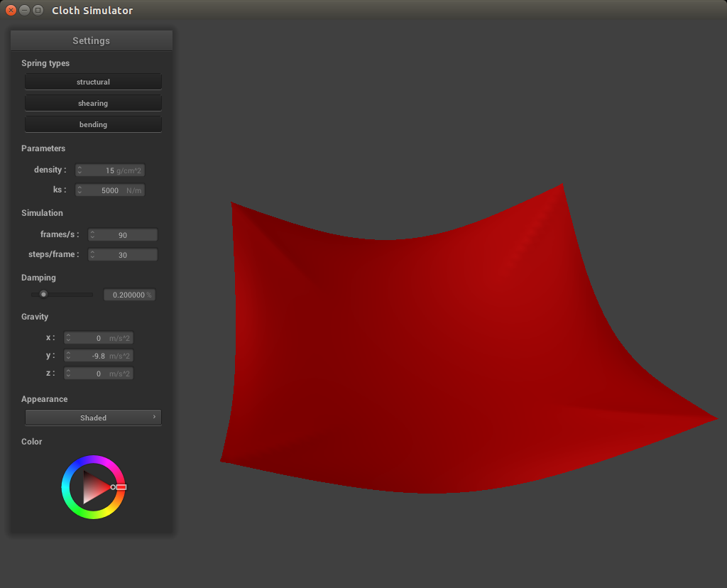Click inside the color wheel triangle

(x=92, y=487)
